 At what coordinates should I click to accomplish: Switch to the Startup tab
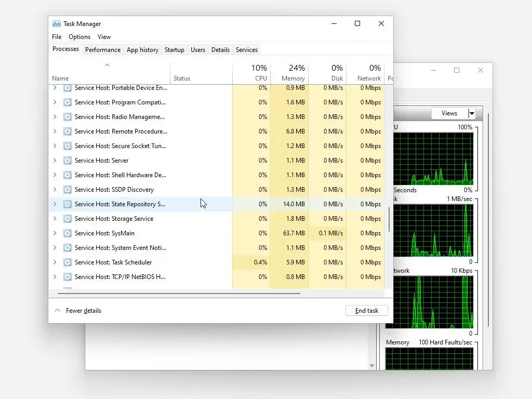175,50
